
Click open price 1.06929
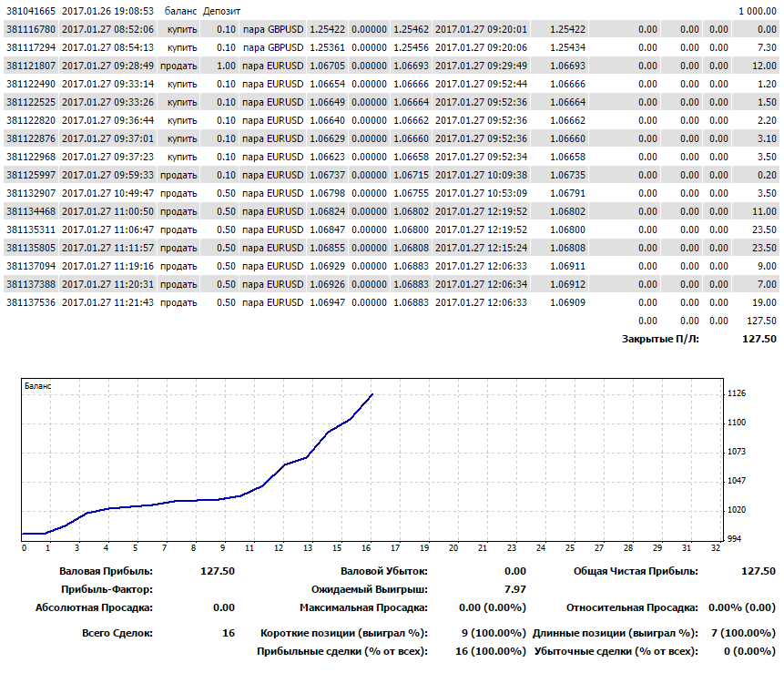click(327, 266)
